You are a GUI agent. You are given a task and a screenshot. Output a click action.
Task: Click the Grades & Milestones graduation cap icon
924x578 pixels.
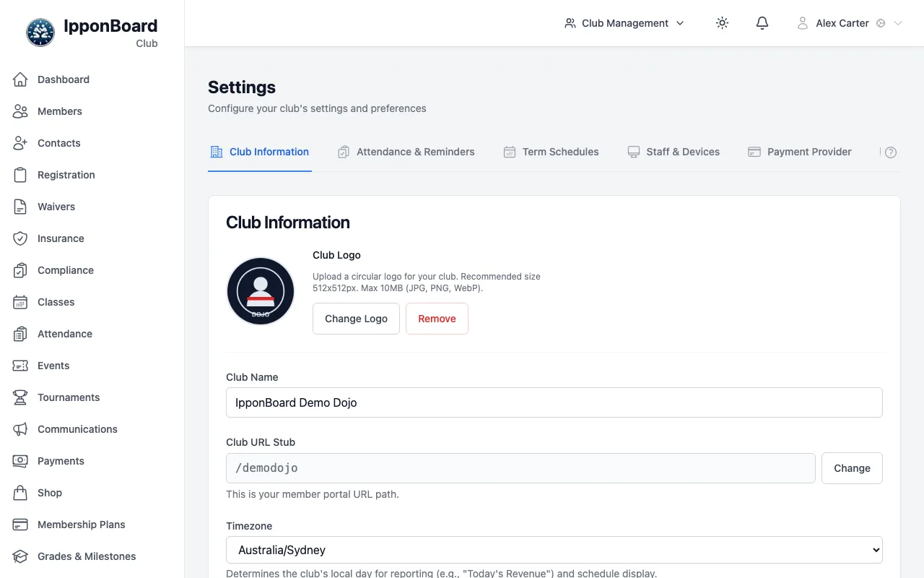20,556
